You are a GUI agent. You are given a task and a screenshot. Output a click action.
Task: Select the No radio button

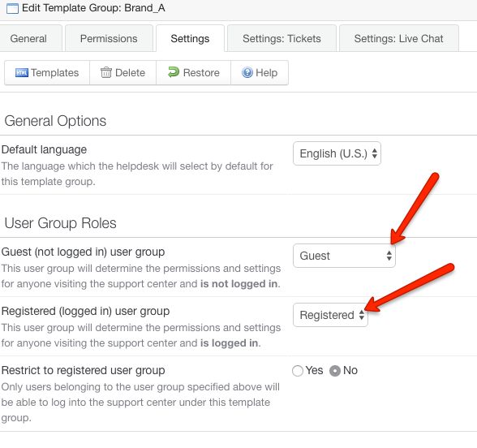pos(335,371)
